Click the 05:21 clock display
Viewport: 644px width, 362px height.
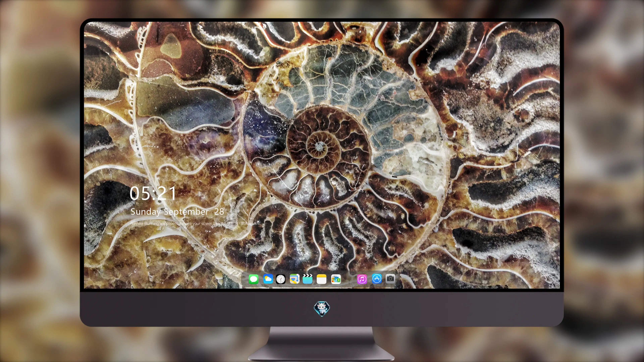(x=153, y=193)
